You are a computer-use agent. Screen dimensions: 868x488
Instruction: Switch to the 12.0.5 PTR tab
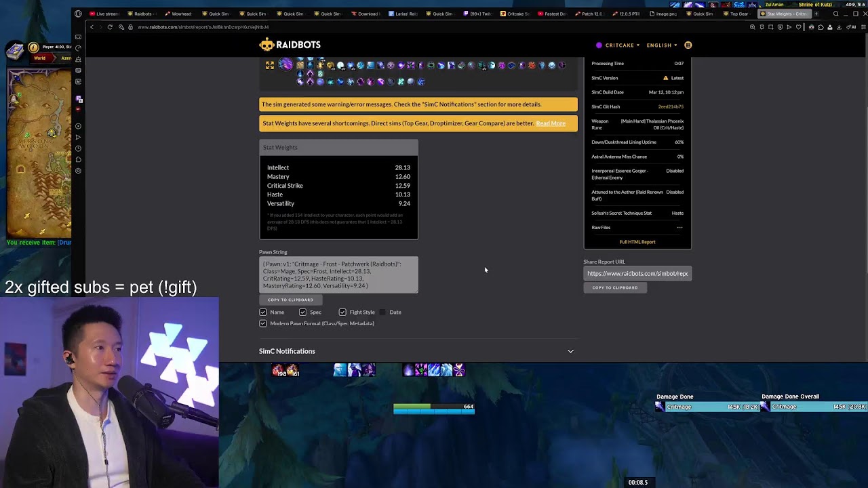627,14
